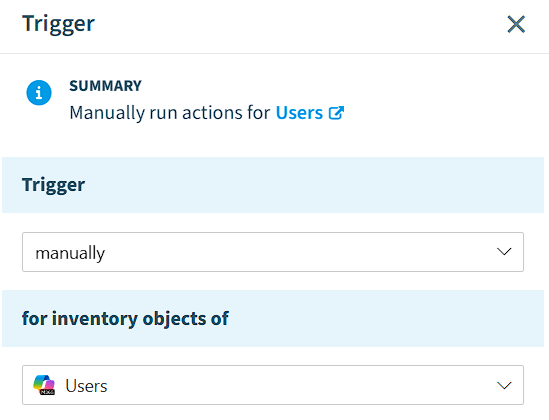Close the Trigger panel with the X
Viewport: 549px width, 420px height.
point(516,24)
